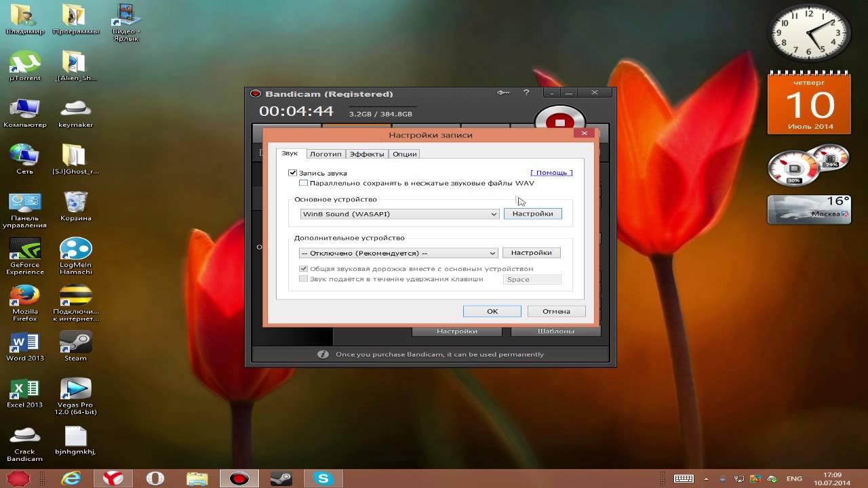Click Настройки button in Bandicam main window
This screenshot has height=488, width=868.
pos(457,331)
